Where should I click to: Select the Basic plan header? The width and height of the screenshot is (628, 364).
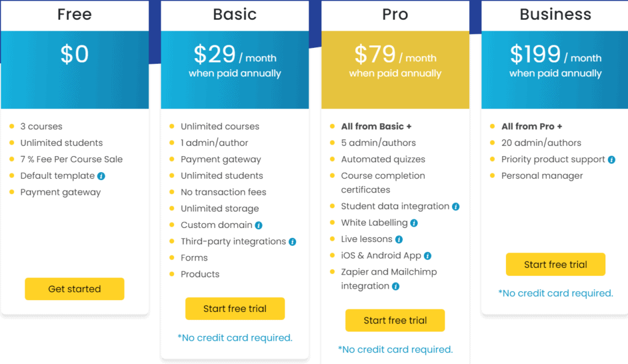pos(235,14)
